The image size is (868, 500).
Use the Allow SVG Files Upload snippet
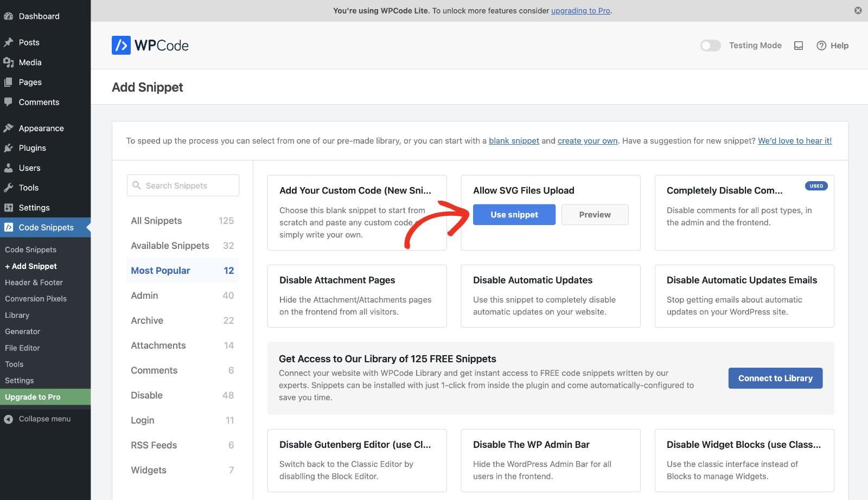(514, 214)
